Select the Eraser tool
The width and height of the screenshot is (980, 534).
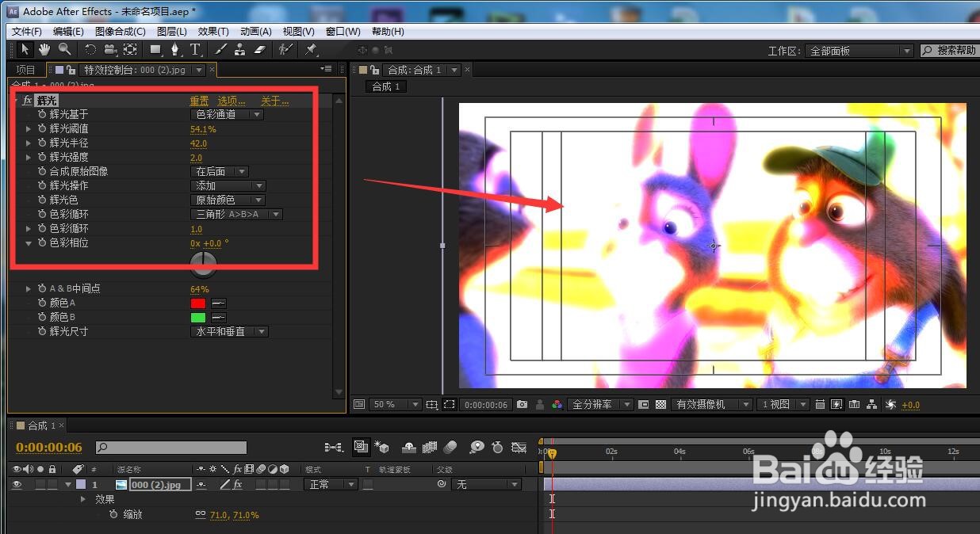(x=260, y=49)
